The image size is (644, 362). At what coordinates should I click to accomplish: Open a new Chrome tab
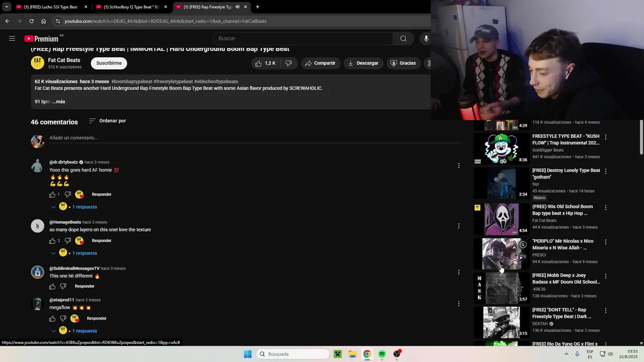click(258, 7)
